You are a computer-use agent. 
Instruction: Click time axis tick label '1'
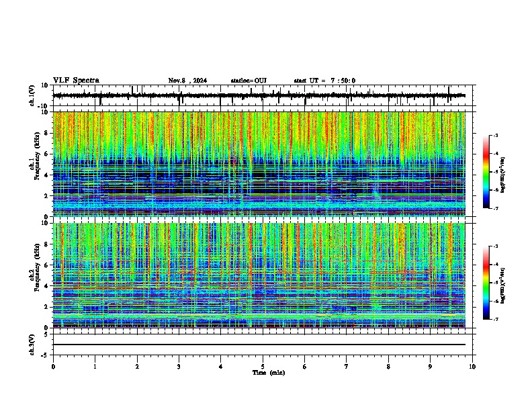click(x=95, y=367)
